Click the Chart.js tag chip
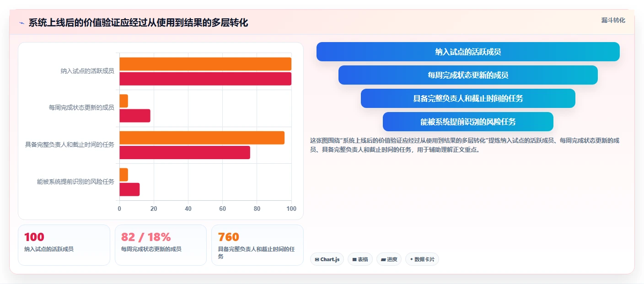644x284 pixels. point(327,259)
